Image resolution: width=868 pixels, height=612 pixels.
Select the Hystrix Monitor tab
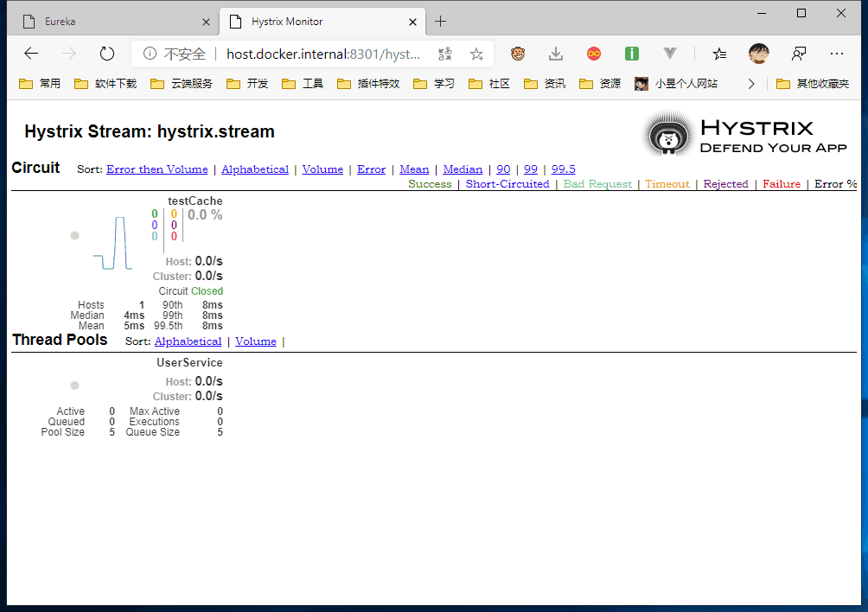pos(322,22)
